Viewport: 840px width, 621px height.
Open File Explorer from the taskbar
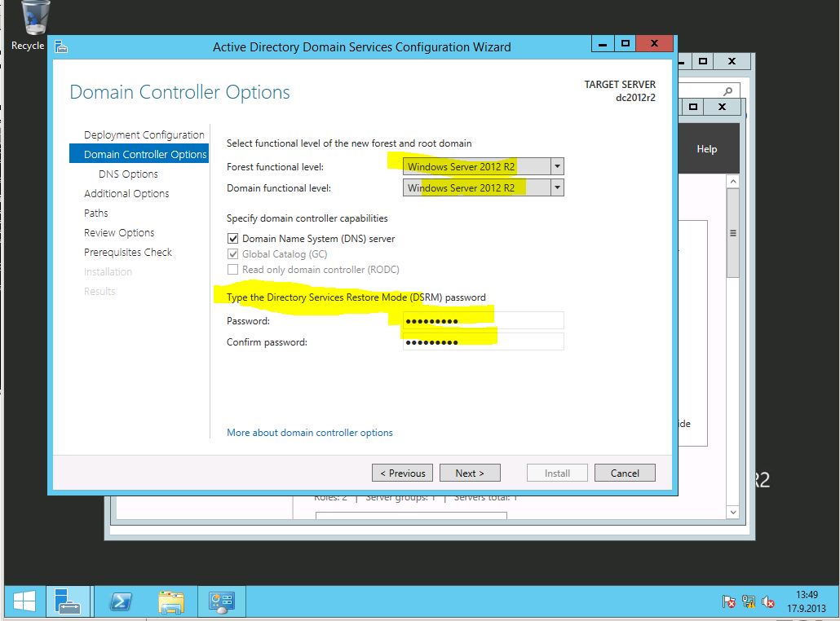(x=171, y=601)
